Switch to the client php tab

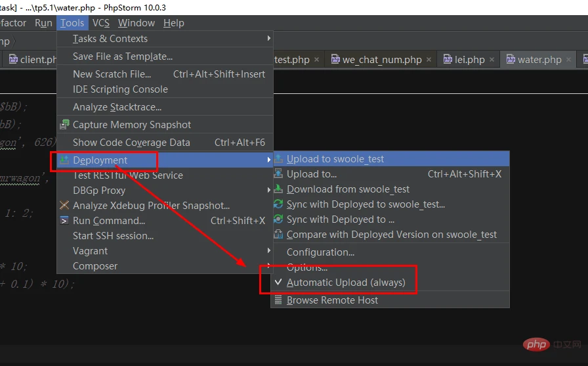[x=38, y=60]
